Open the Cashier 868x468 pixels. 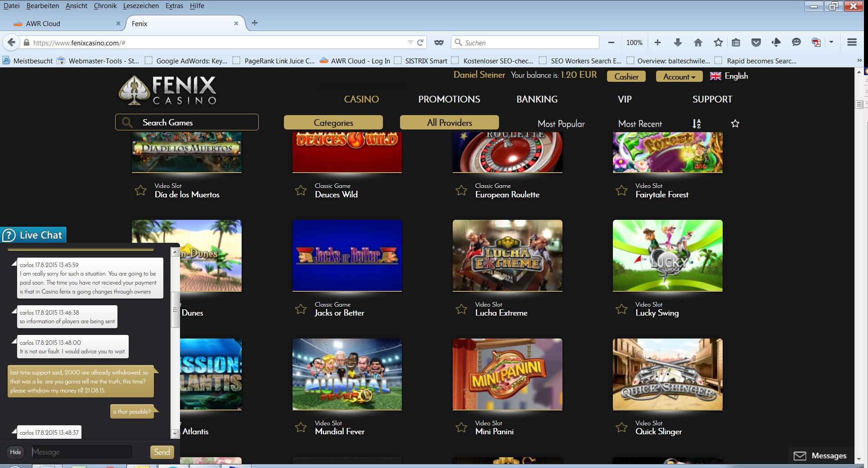coord(626,76)
